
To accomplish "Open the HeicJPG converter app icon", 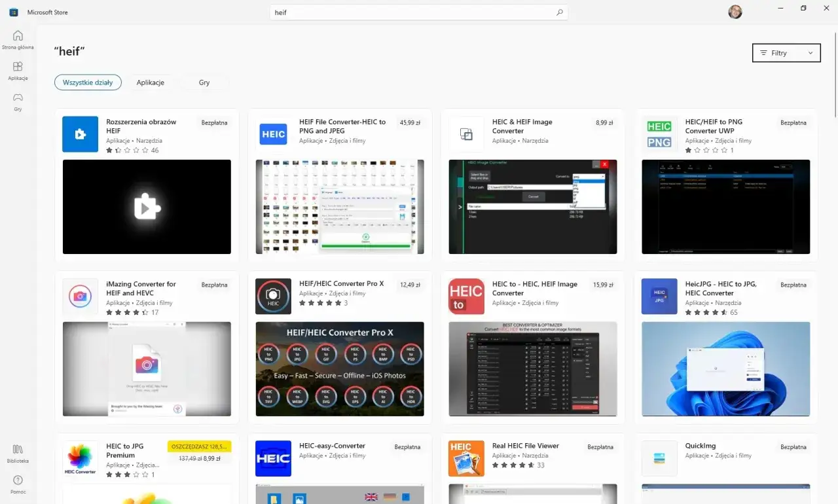I will coord(659,296).
